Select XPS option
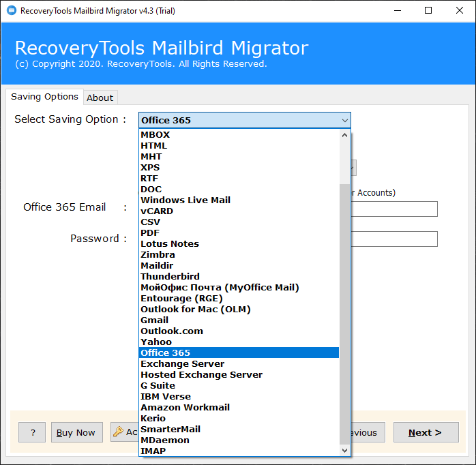Screen dimensions: 476x465 [x=239, y=168]
